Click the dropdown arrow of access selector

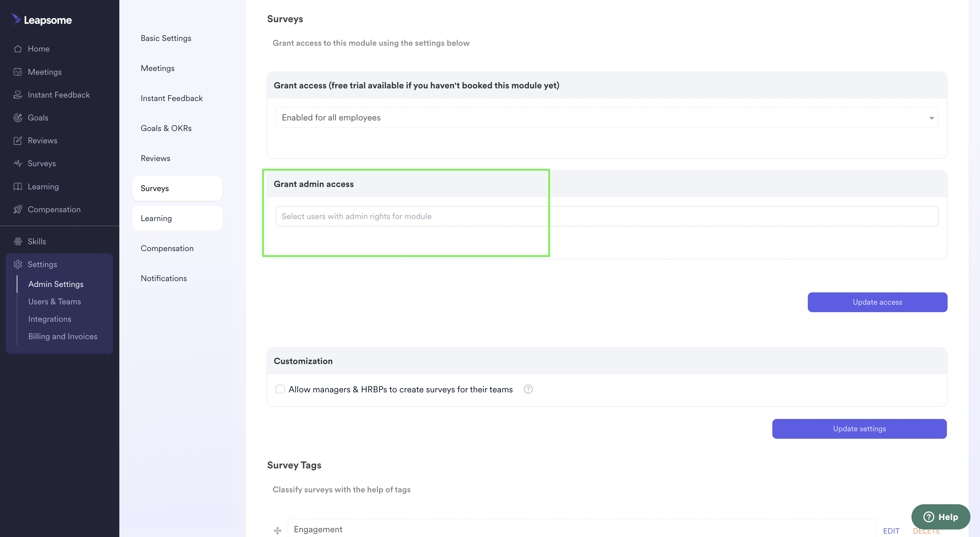click(932, 118)
